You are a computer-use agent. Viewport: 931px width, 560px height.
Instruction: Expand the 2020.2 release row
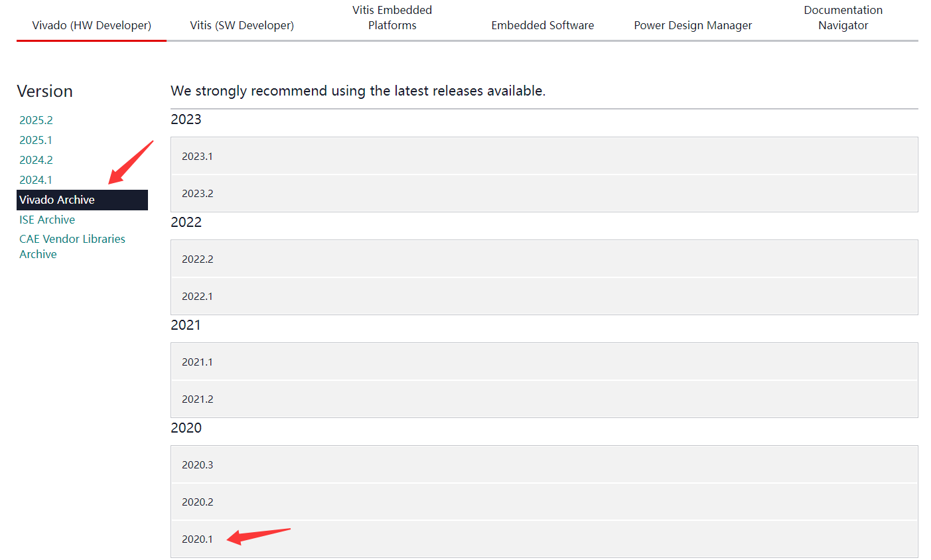pyautogui.click(x=544, y=502)
